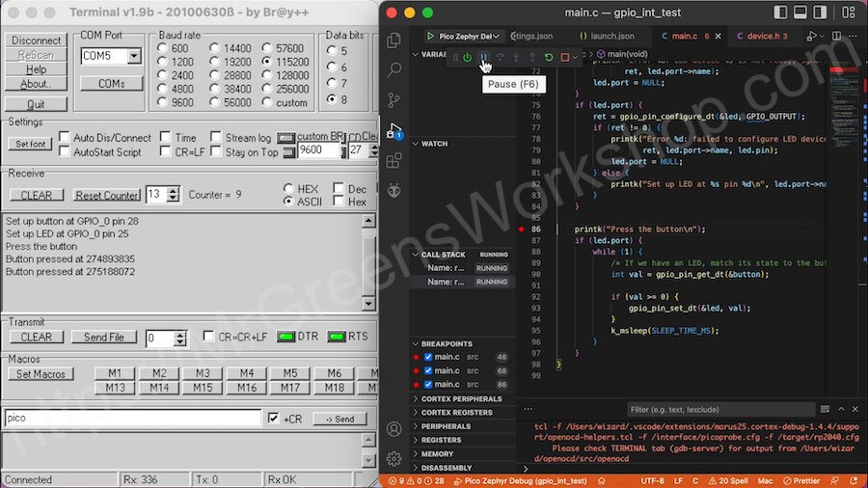Image resolution: width=868 pixels, height=488 pixels.
Task: Click Step Into in debug toolbar
Action: pyautogui.click(x=516, y=57)
